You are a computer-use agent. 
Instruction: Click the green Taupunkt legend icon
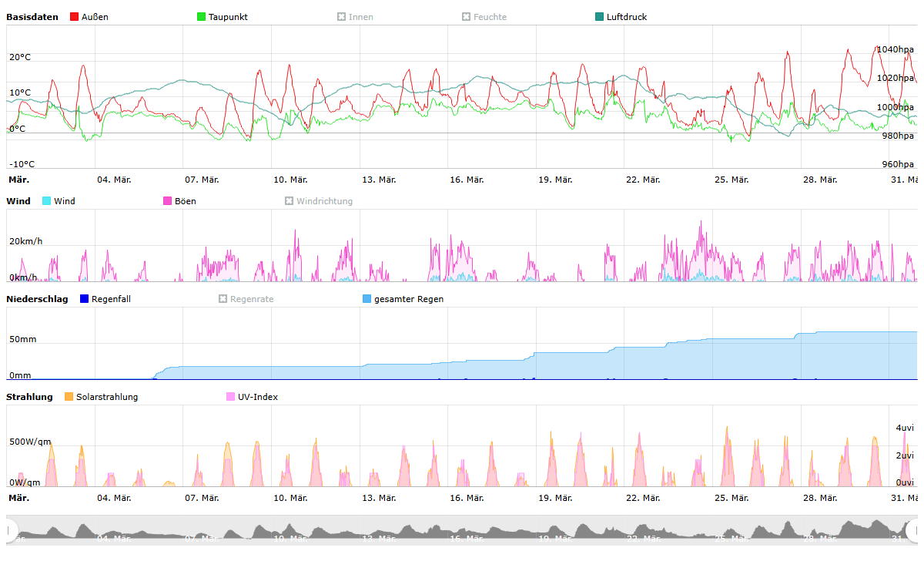[202, 17]
